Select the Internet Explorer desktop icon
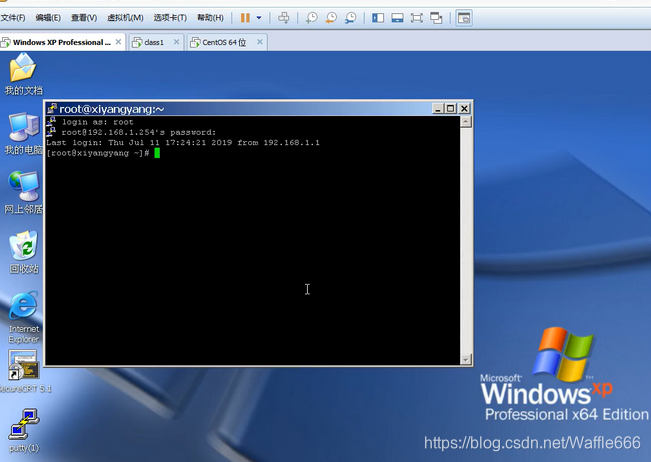 (24, 318)
